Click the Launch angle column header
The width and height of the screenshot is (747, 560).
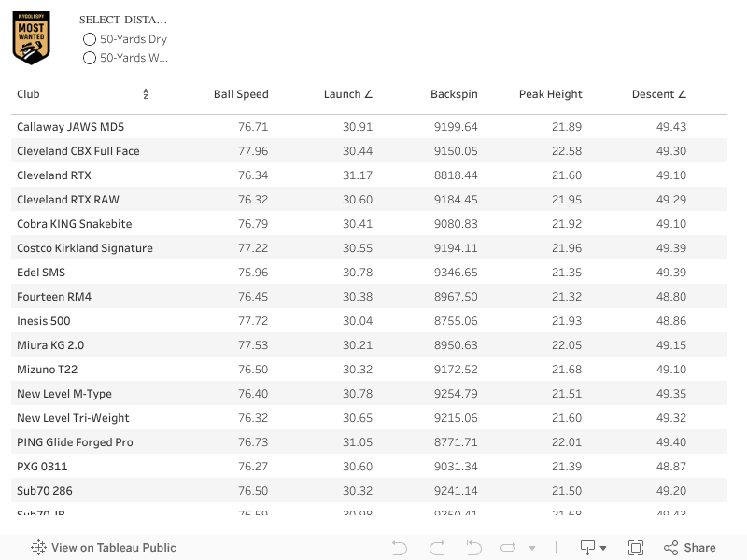(x=348, y=94)
